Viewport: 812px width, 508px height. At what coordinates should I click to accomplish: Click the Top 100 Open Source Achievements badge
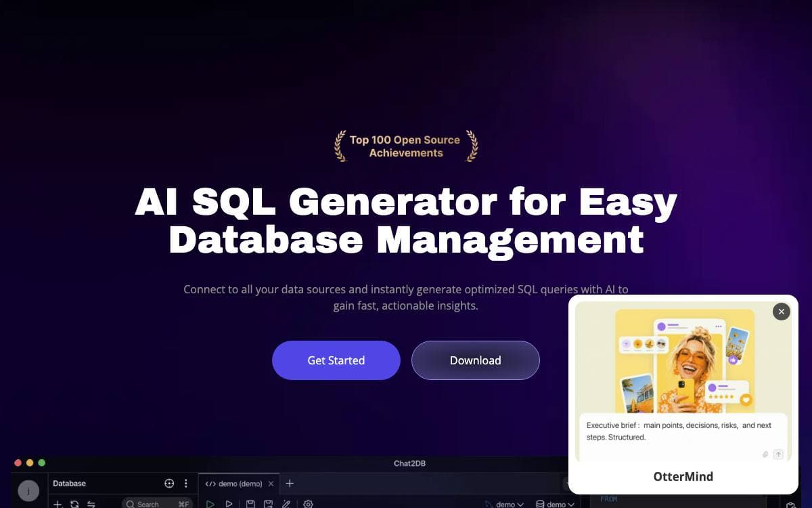(406, 146)
